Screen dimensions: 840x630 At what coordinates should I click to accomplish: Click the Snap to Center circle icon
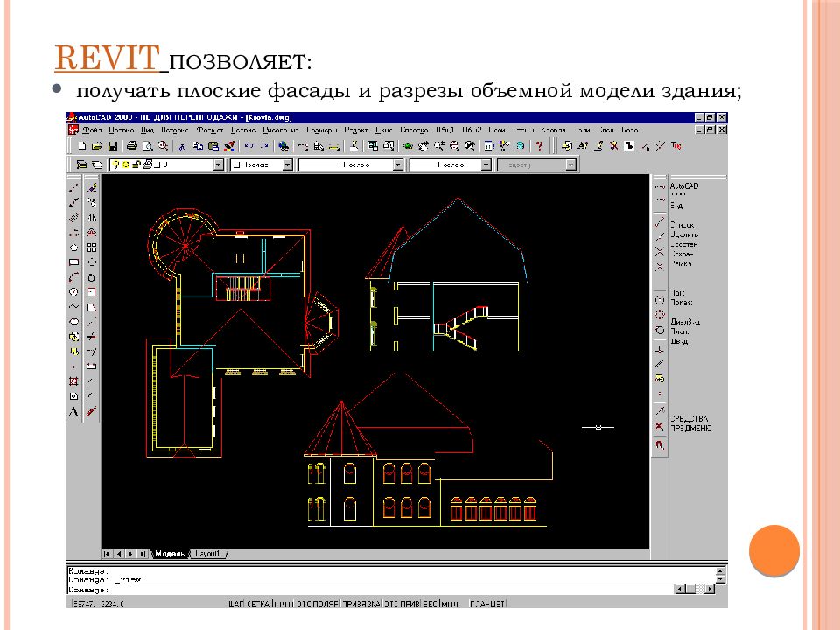coord(660,300)
